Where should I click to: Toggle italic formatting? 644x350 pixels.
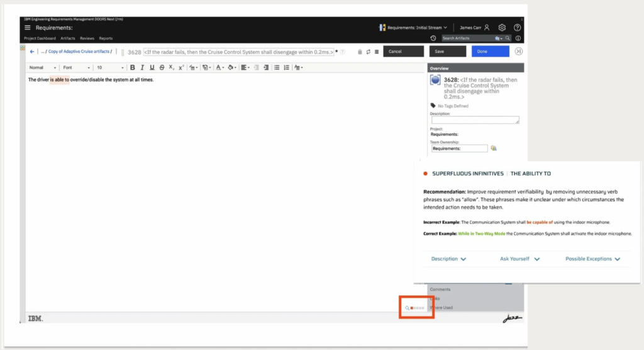tap(143, 67)
